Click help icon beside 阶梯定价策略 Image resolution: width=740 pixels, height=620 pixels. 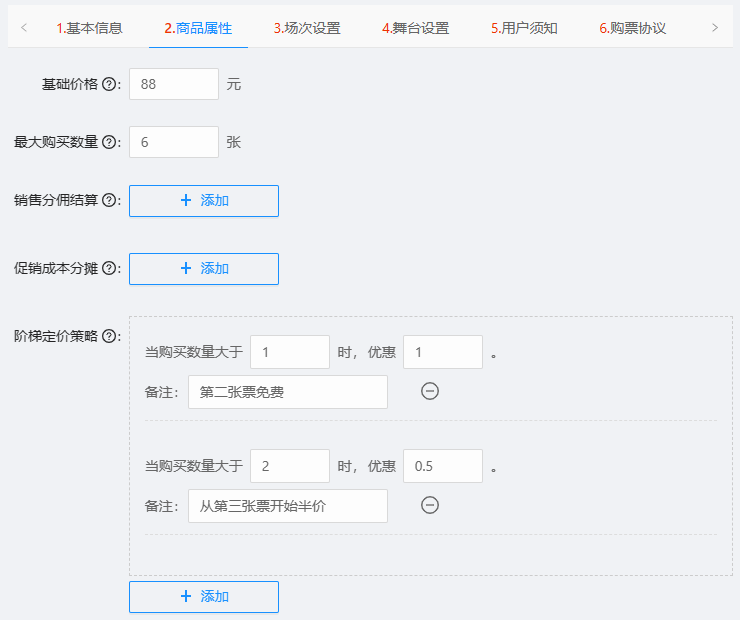click(x=109, y=336)
